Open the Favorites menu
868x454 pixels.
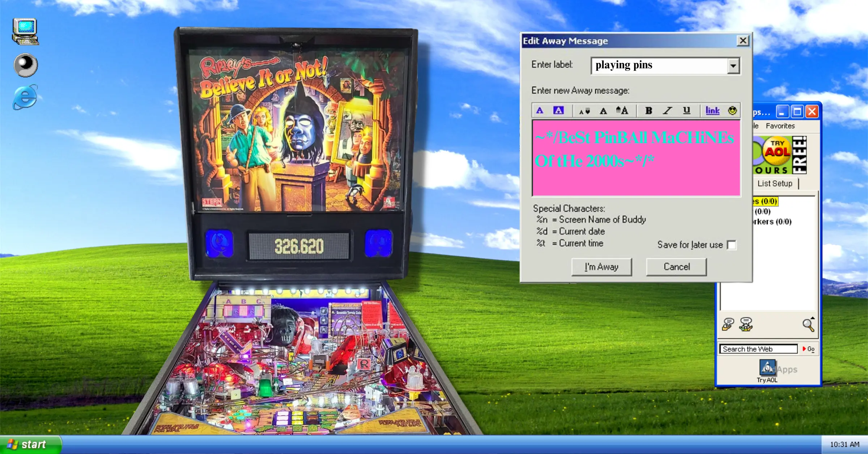point(780,126)
